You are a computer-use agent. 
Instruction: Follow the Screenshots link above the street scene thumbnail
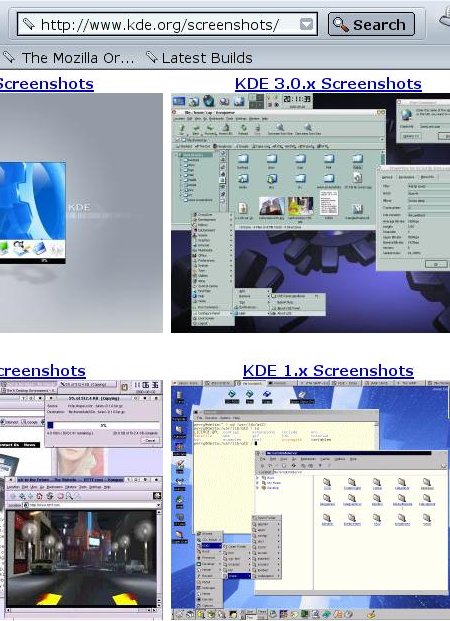pyautogui.click(x=43, y=371)
